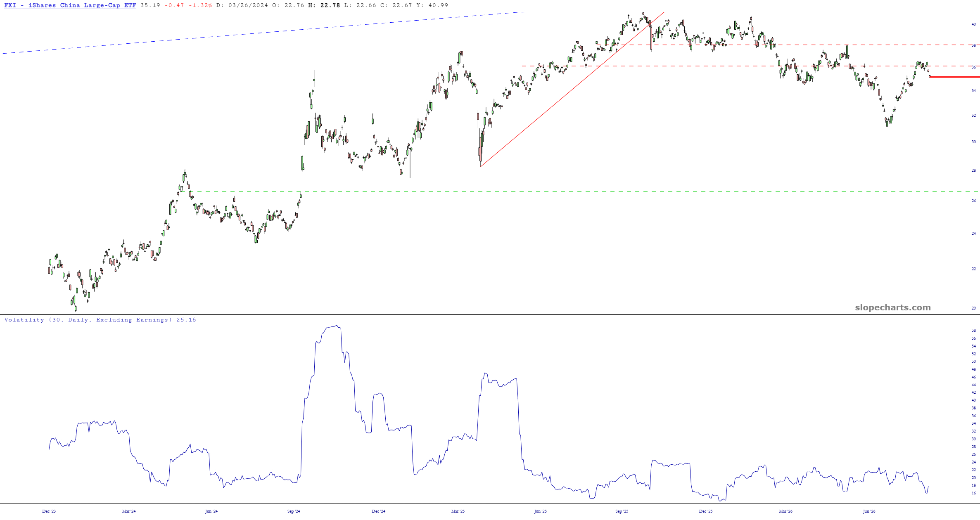Click the Dec '23 date axis label
Screen dimensions: 980x520
pos(49,511)
